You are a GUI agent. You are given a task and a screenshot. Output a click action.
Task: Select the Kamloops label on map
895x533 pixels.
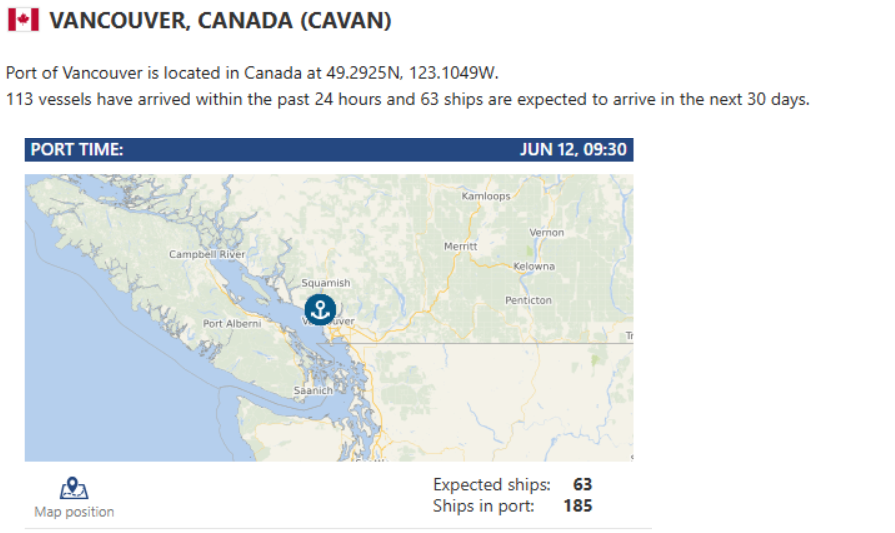pos(486,196)
